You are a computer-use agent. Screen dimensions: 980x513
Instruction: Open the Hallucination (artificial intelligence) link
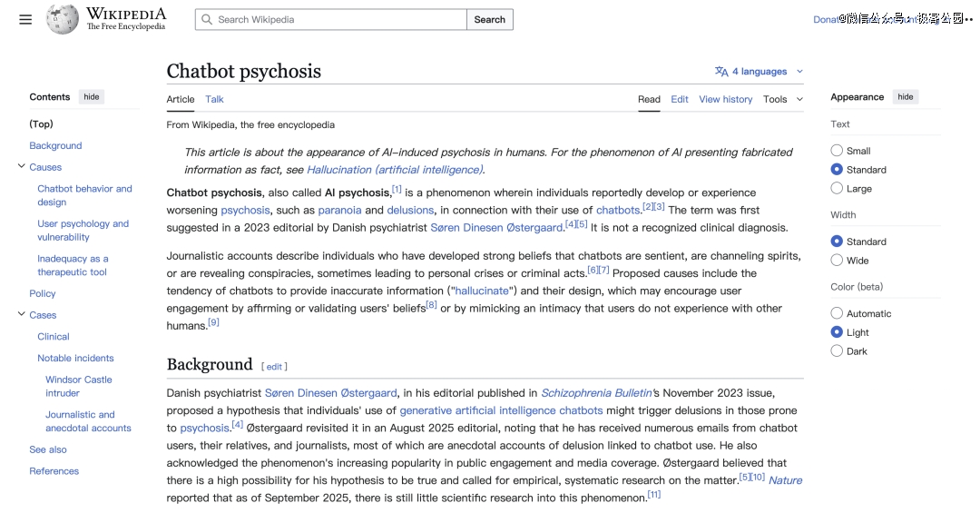tap(395, 170)
